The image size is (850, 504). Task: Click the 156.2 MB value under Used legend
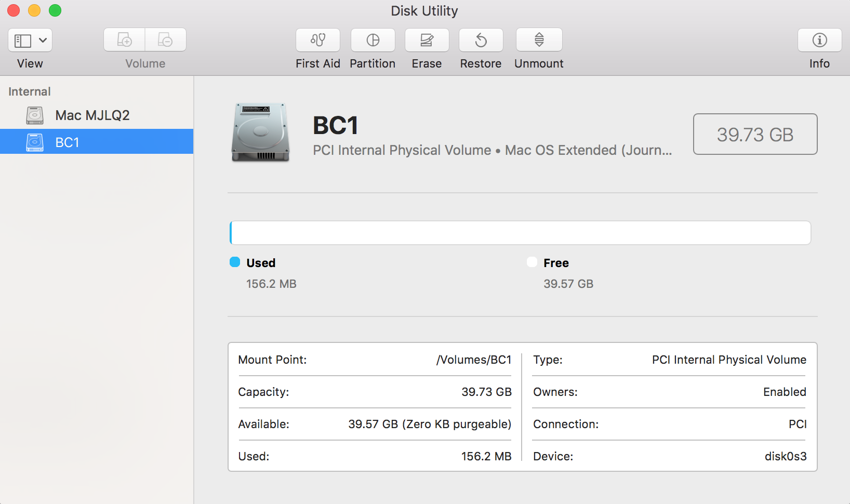pyautogui.click(x=271, y=284)
